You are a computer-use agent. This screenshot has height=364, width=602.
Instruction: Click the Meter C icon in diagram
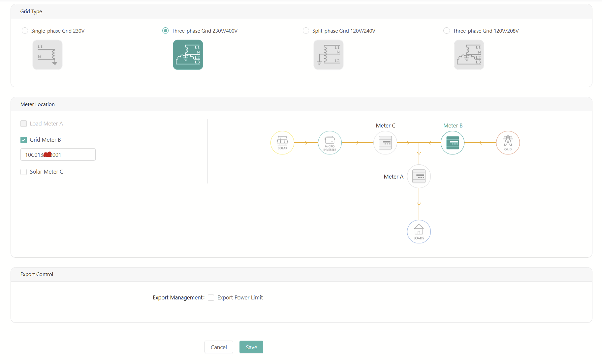385,143
